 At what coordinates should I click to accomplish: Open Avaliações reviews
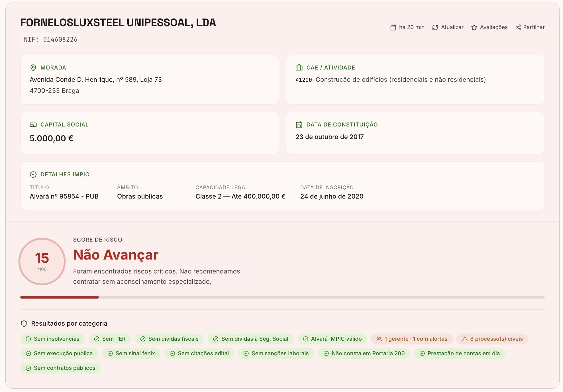[x=489, y=27]
